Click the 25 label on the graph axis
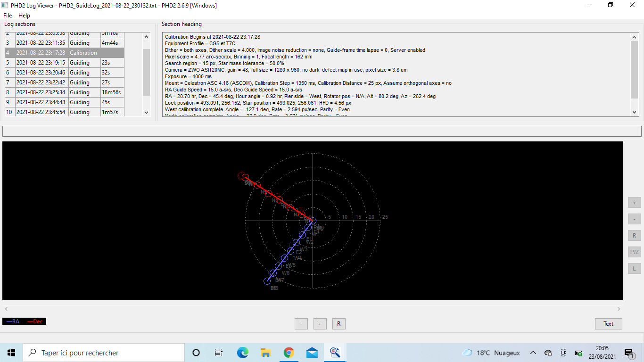 coord(385,217)
